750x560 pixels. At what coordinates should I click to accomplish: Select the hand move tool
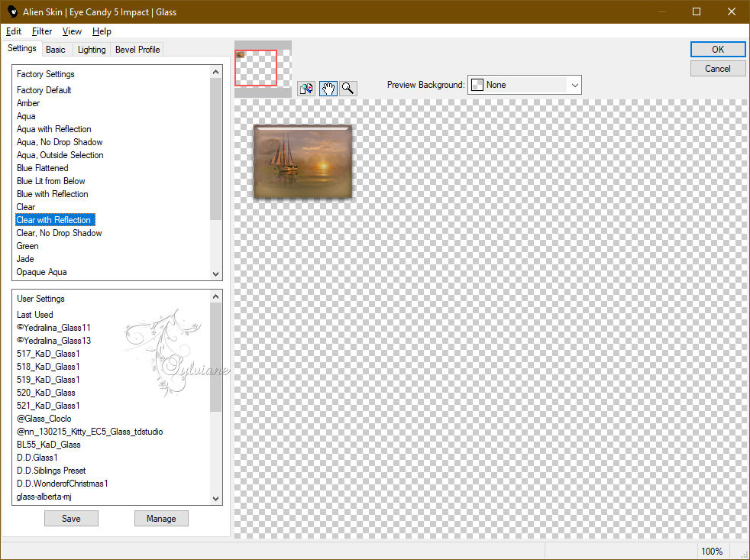(x=328, y=89)
